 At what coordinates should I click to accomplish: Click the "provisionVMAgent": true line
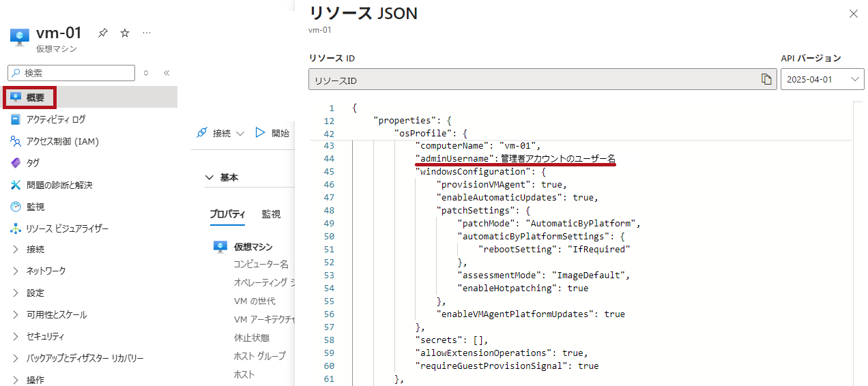tap(502, 185)
